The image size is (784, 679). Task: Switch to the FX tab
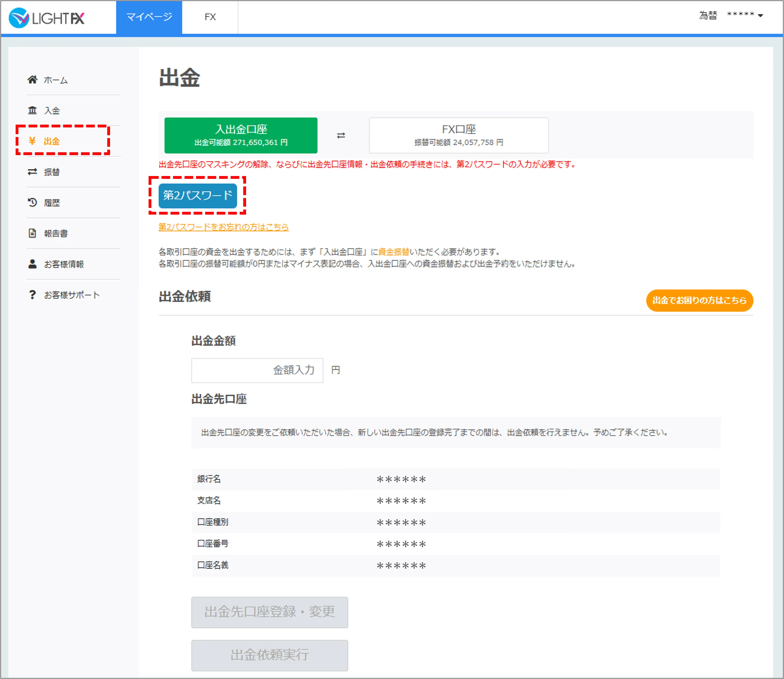pos(210,17)
